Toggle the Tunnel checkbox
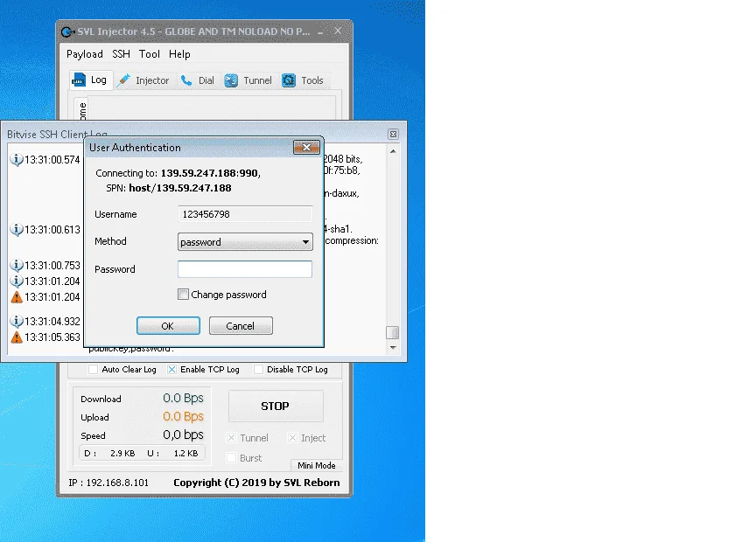The image size is (756, 542). click(231, 438)
